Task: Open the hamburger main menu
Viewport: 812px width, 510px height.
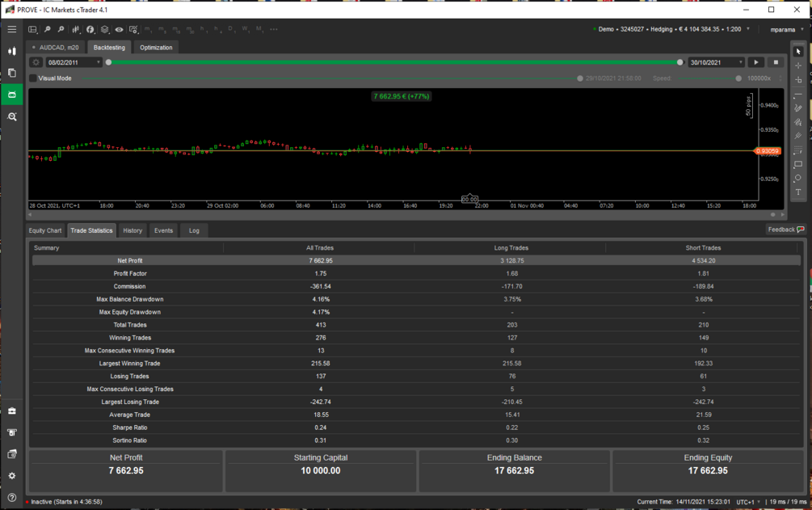Action: (x=11, y=30)
